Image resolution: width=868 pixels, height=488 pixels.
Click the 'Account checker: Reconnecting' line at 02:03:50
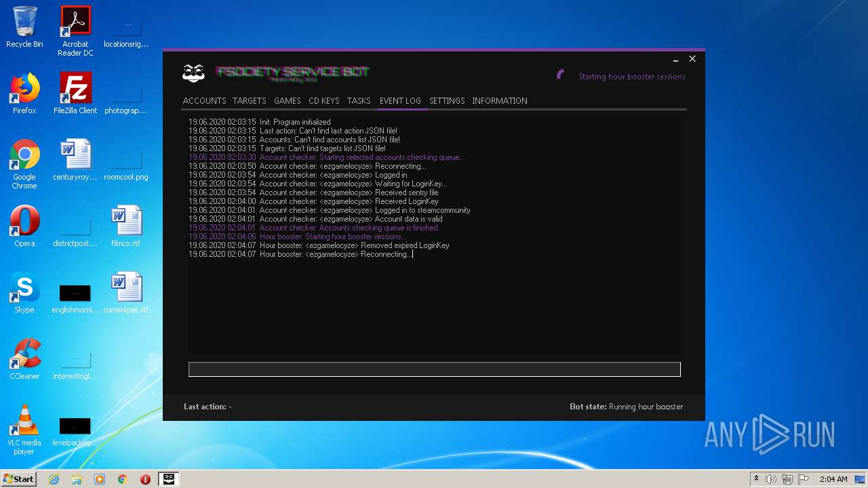coord(307,166)
